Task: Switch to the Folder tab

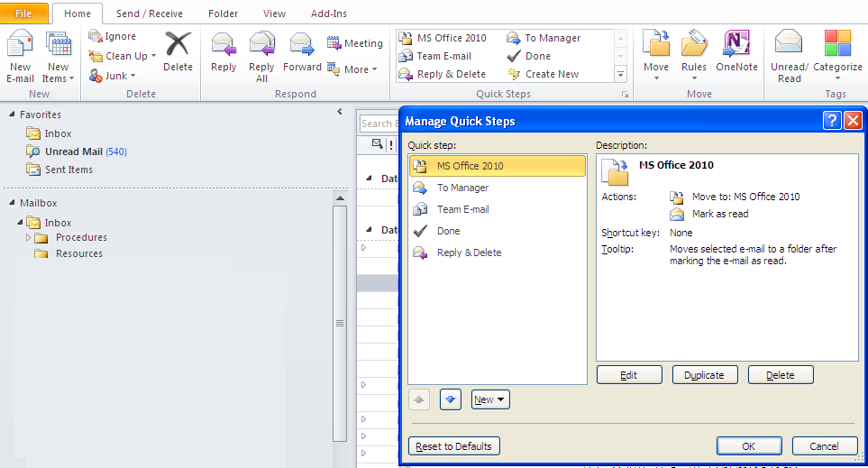Action: pyautogui.click(x=224, y=14)
